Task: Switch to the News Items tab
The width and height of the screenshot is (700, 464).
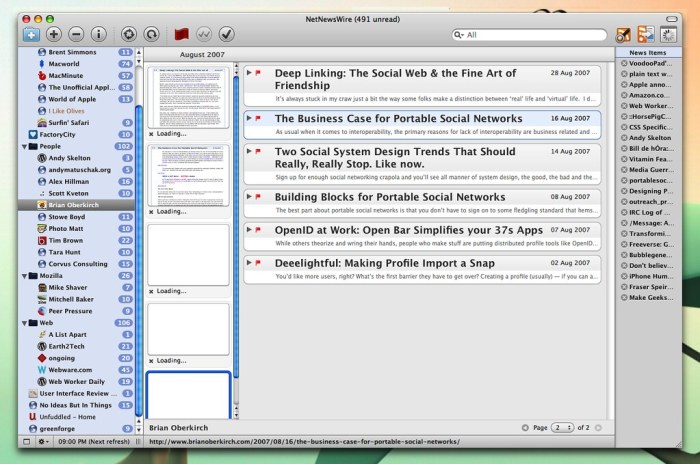Action: 648,53
